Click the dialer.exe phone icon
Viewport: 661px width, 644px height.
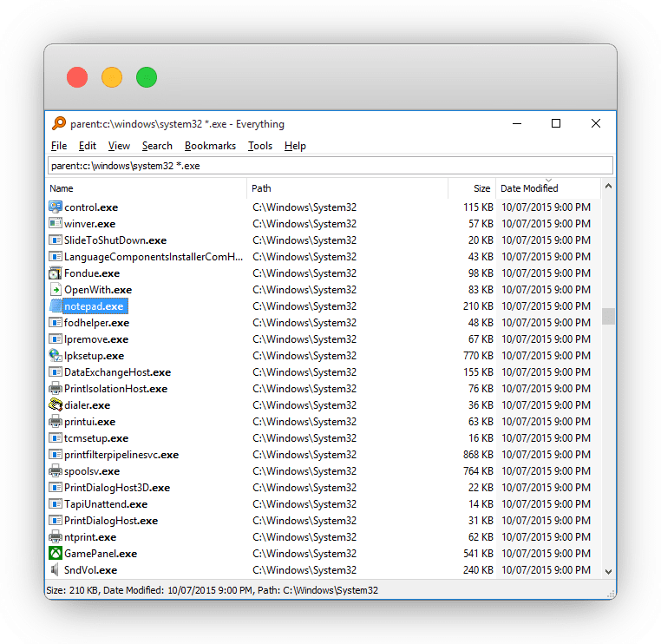(56, 405)
